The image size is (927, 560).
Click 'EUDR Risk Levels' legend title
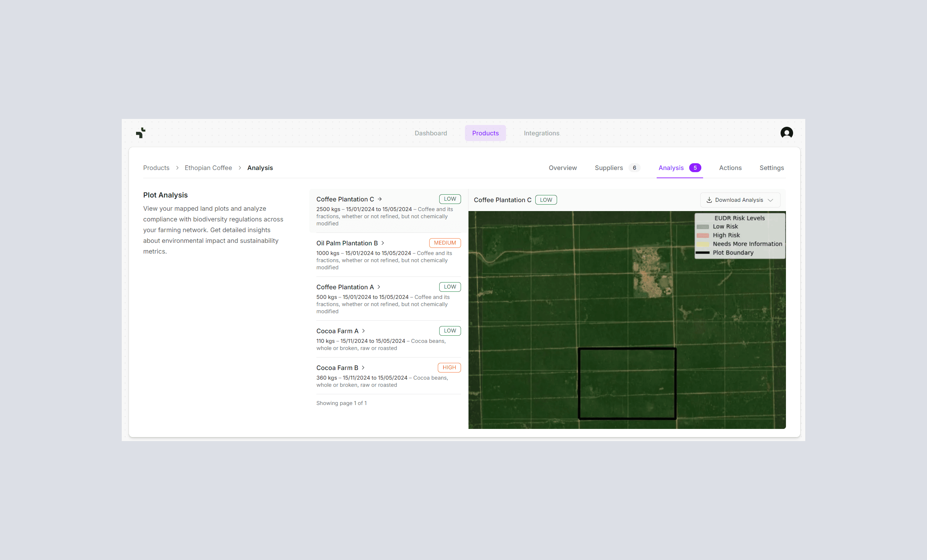click(x=739, y=218)
